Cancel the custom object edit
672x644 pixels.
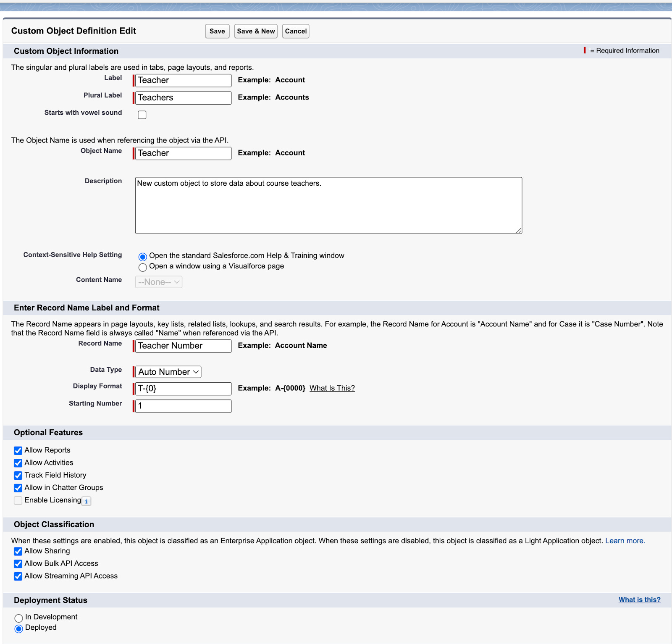(x=296, y=31)
